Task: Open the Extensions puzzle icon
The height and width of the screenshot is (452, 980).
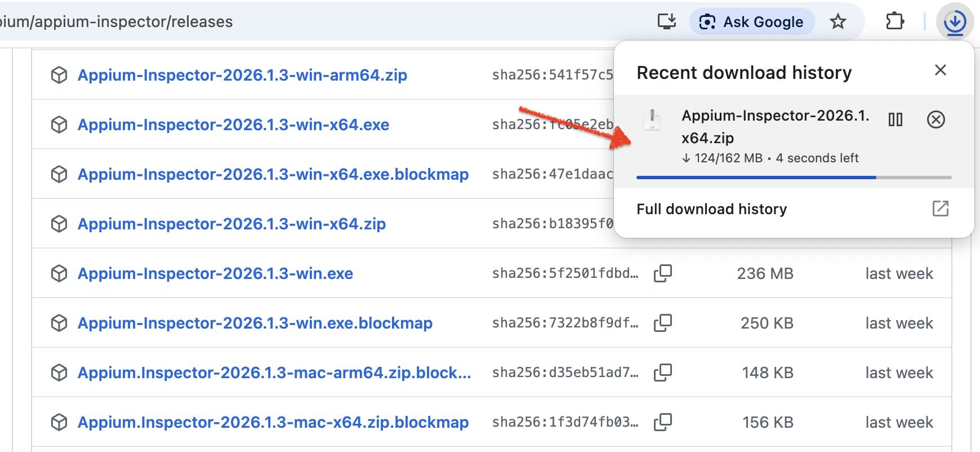Action: [894, 22]
